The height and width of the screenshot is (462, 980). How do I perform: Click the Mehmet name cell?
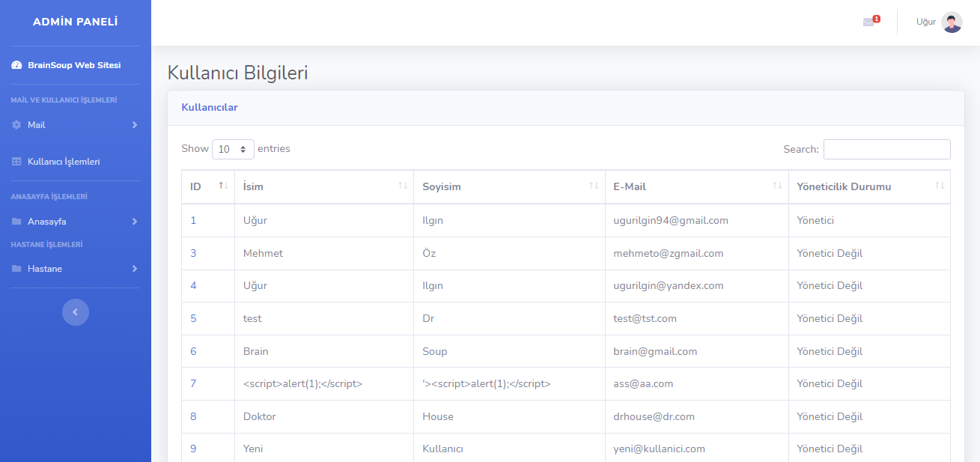(324, 253)
